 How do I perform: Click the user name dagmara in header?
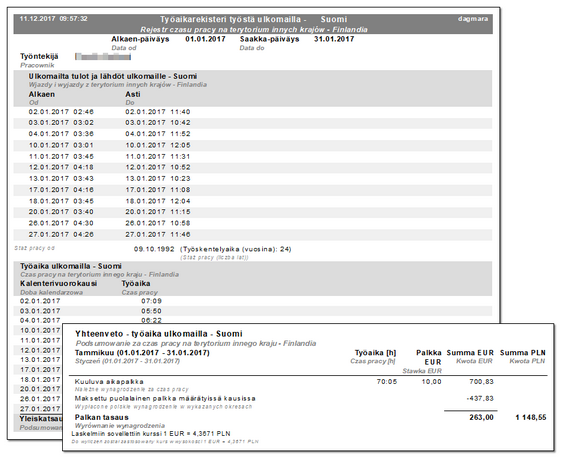click(473, 19)
